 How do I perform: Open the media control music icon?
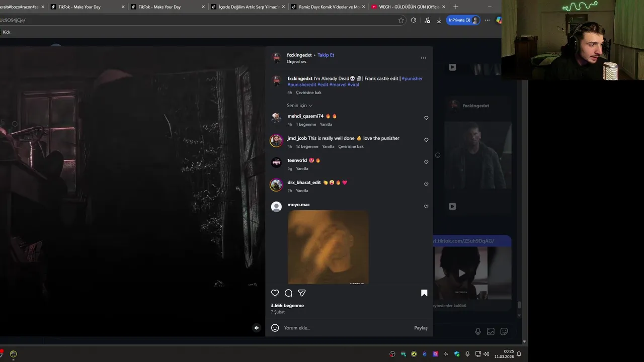[427, 20]
